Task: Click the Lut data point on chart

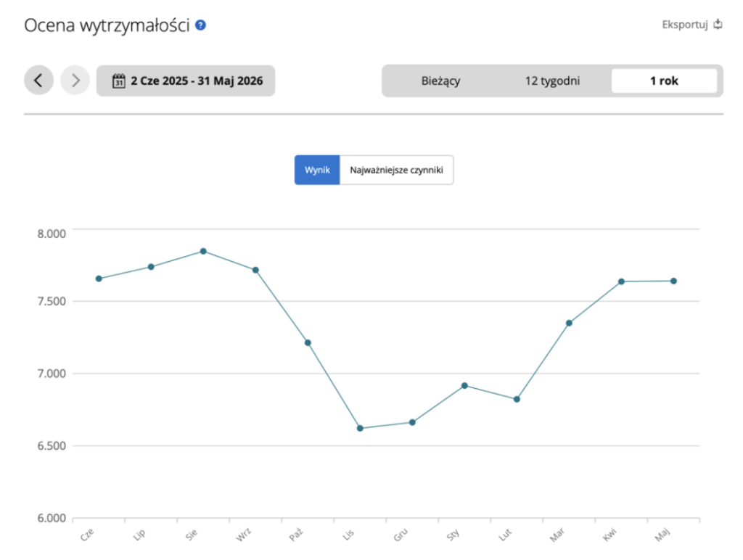Action: (517, 400)
